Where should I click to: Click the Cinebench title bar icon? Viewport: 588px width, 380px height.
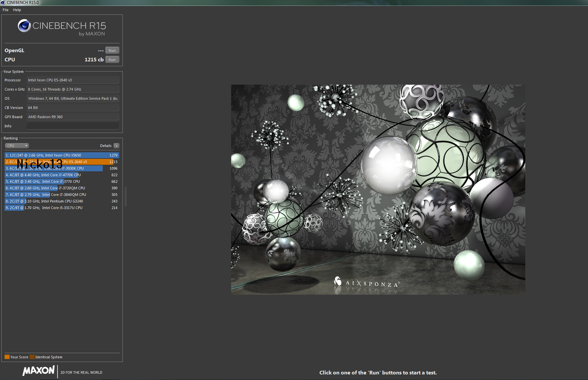[3, 2]
